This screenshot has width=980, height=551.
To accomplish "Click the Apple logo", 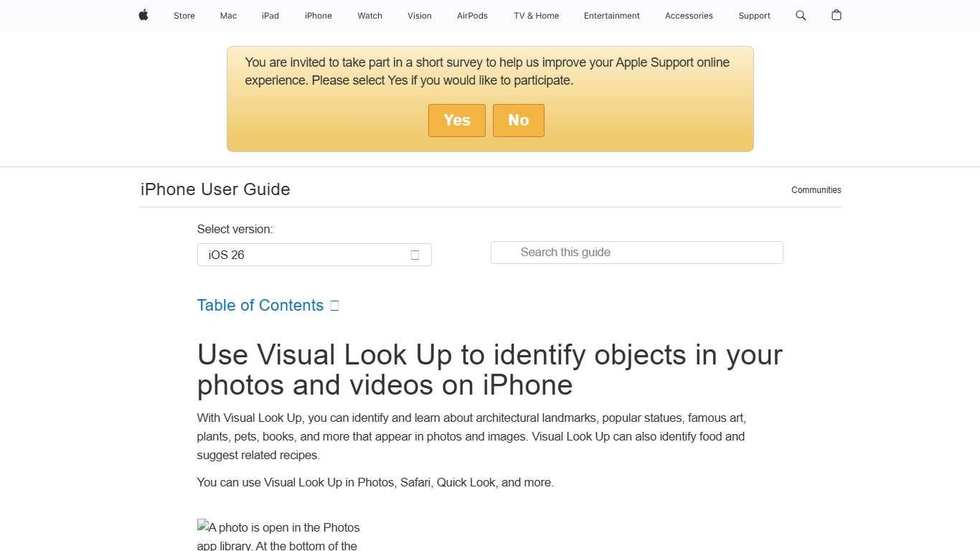I will point(143,15).
